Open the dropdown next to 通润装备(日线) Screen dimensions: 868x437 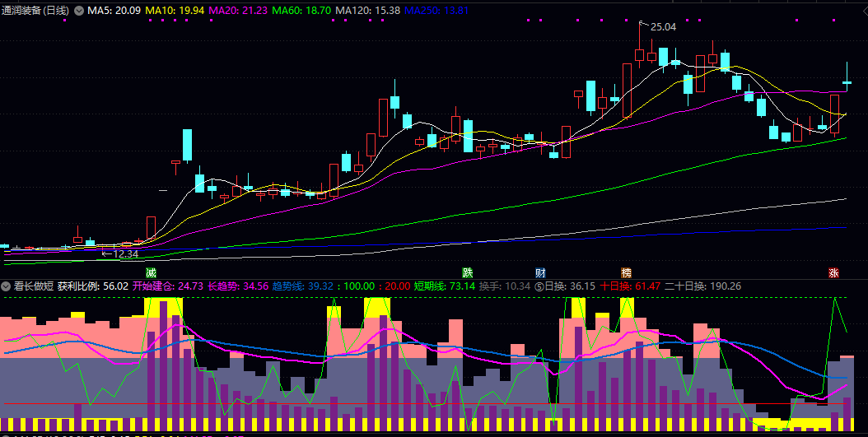click(x=79, y=11)
